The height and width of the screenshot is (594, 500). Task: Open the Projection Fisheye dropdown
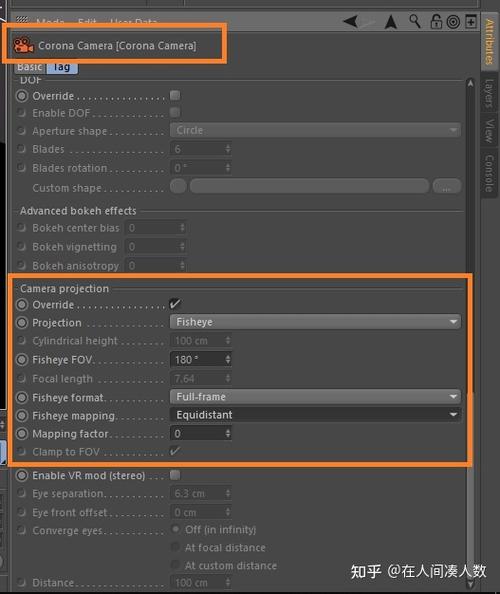[x=315, y=322]
